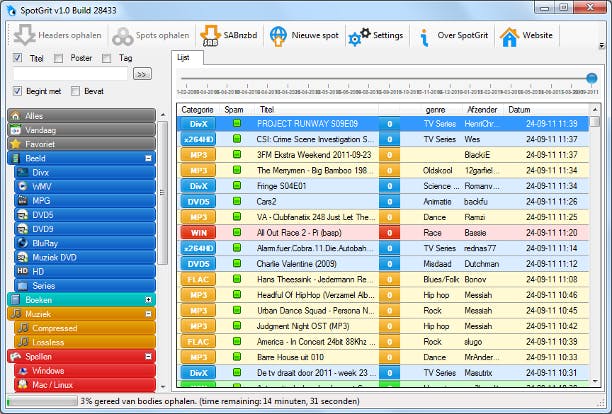This screenshot has height=414, width=612.
Task: Select the Muziek DVD subcategory
Action: (x=85, y=257)
